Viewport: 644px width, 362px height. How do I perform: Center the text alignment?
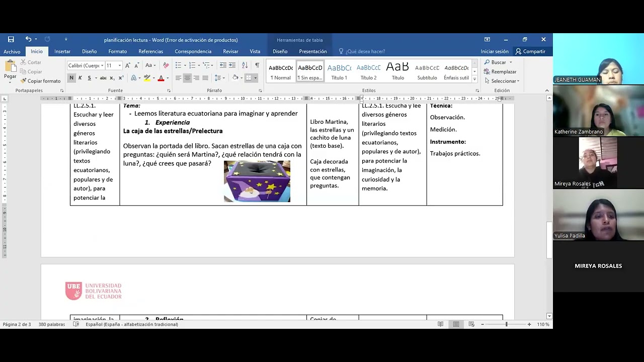click(x=187, y=78)
